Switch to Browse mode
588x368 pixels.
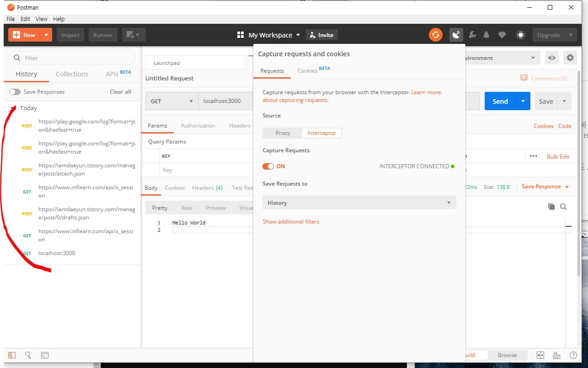[507, 355]
